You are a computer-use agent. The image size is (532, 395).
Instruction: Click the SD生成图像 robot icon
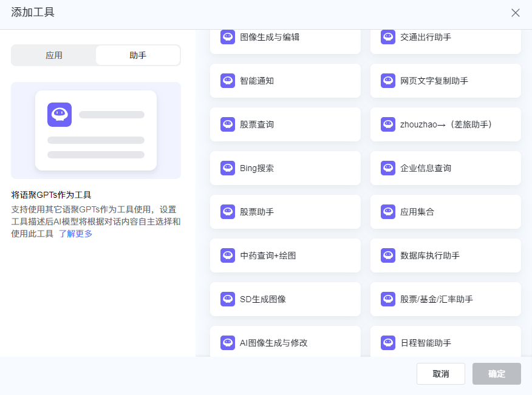pyautogui.click(x=228, y=299)
